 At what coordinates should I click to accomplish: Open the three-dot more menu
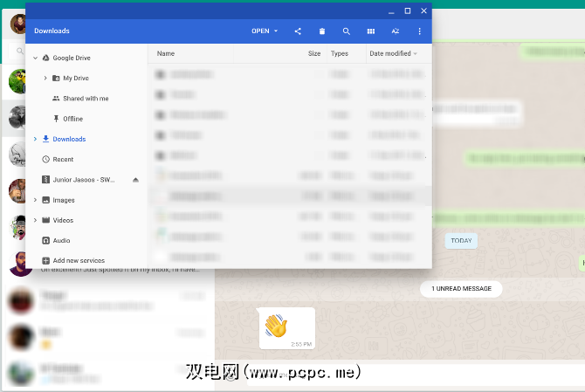point(420,31)
